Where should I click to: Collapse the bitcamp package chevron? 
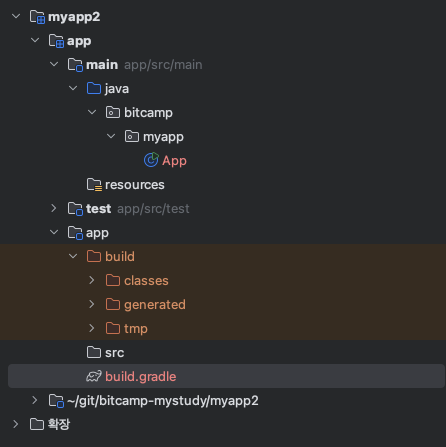click(92, 112)
